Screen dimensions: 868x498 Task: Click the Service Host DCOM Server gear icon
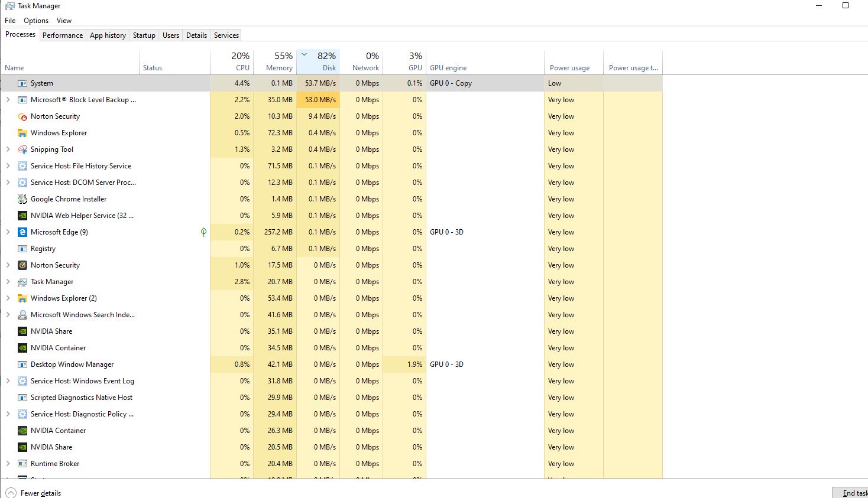tap(22, 183)
